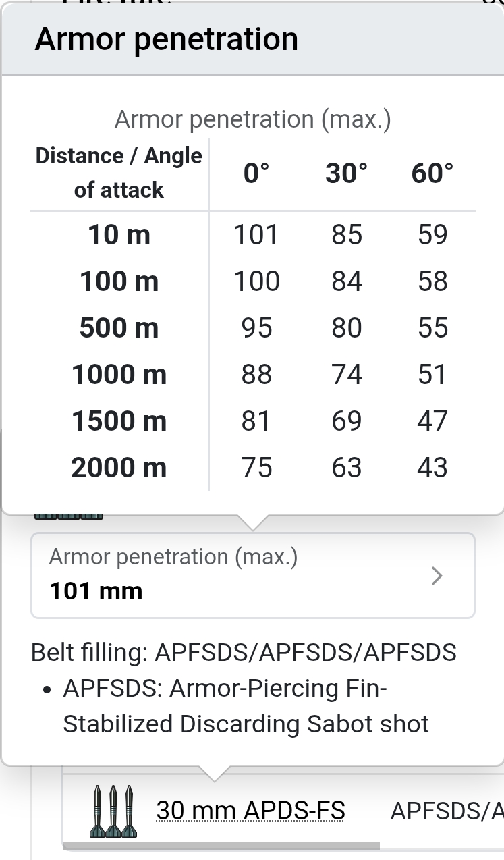Expand Armor penetration (max.) chevron arrow
The width and height of the screenshot is (504, 860).
click(x=437, y=576)
